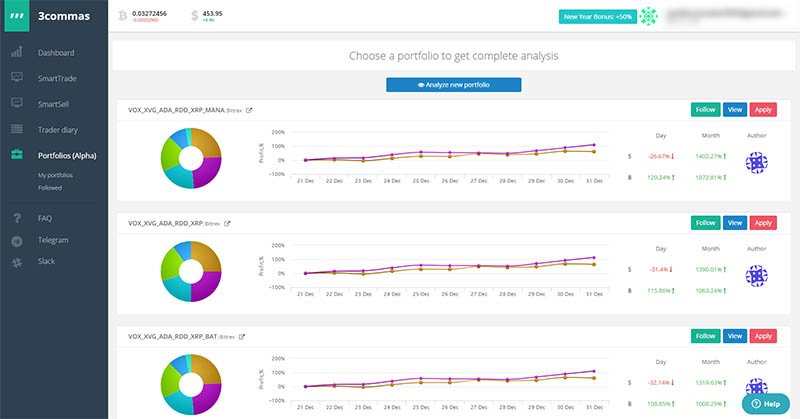View the VOX_XVG_ADA_RDD_XRP_BAT portfolio

(x=735, y=336)
